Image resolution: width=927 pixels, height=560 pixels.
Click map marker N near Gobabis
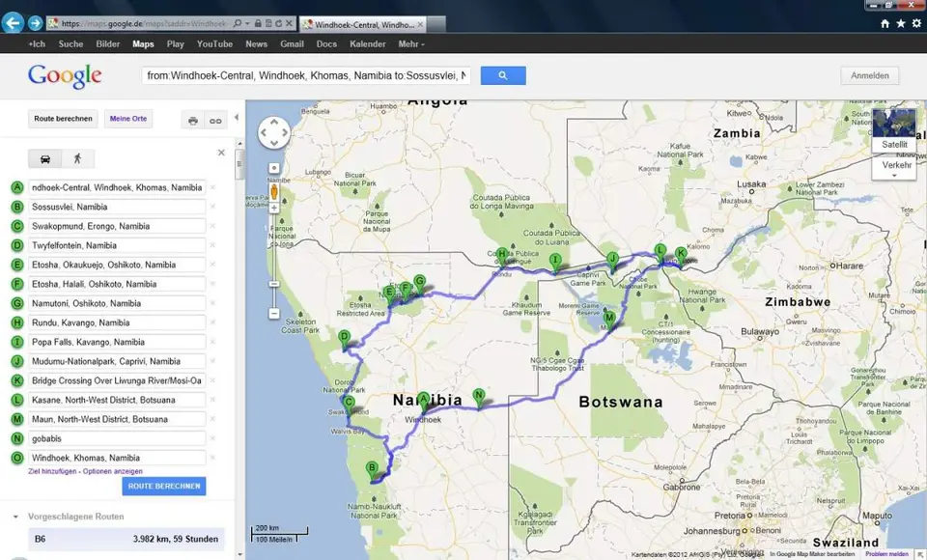coord(480,399)
